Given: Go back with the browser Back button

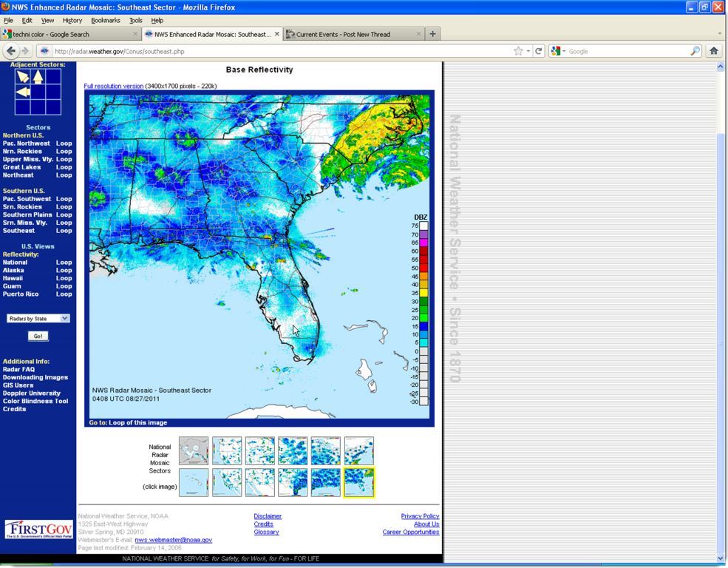Looking at the screenshot, I should pyautogui.click(x=11, y=51).
